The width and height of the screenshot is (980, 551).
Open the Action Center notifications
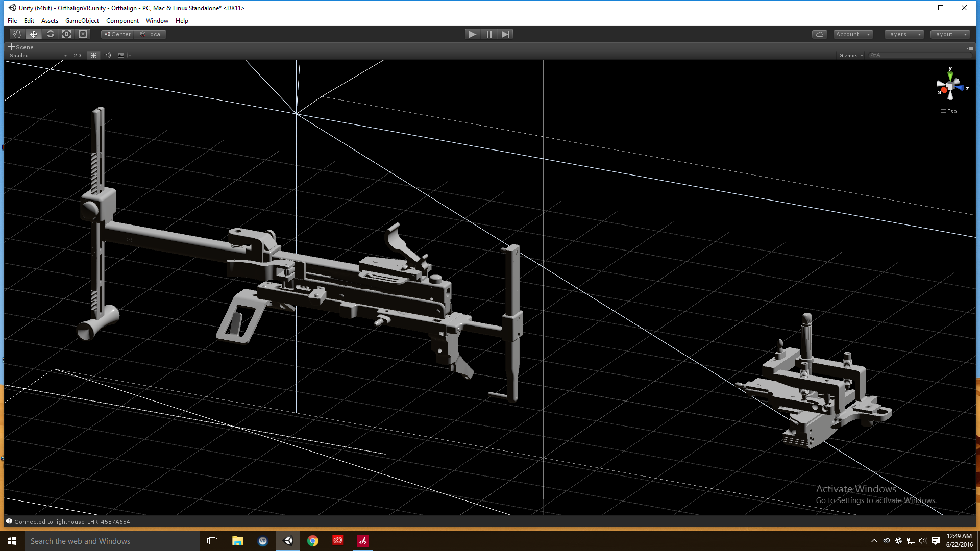pos(936,541)
